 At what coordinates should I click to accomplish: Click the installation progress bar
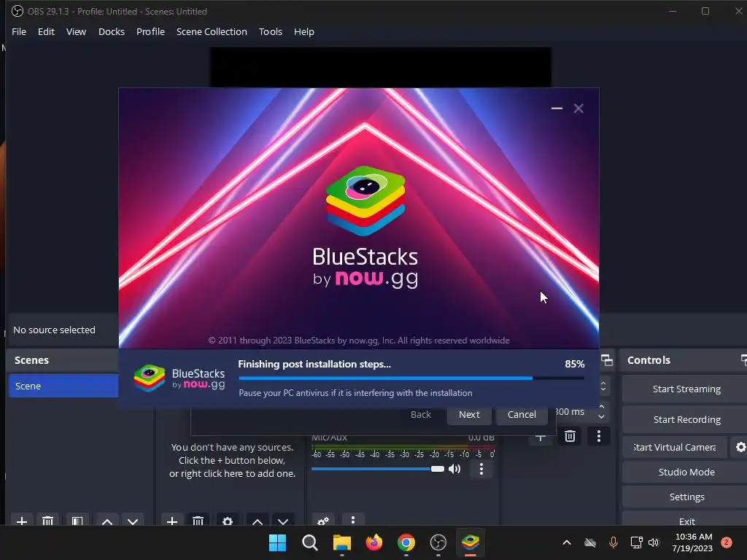[x=411, y=378]
